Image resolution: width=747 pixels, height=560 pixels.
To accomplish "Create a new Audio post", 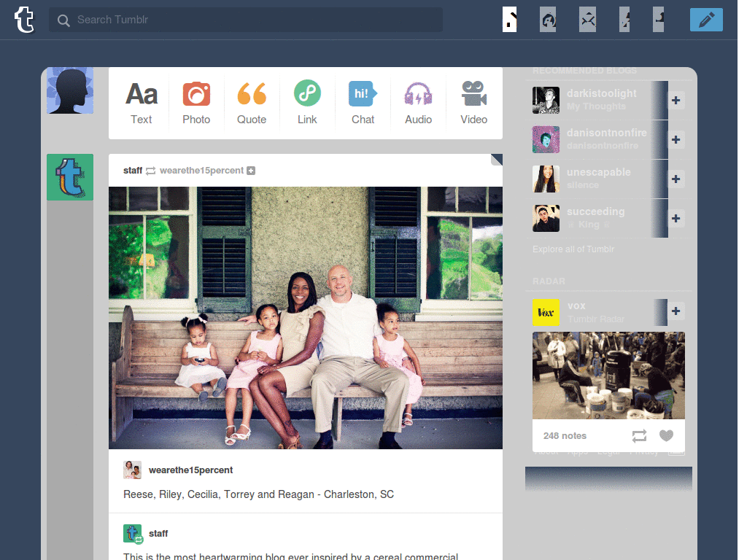I will coord(418,103).
